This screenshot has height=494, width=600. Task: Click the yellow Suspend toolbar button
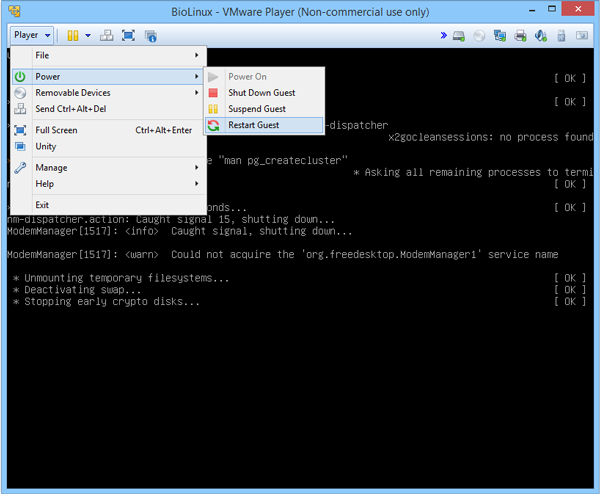(73, 36)
